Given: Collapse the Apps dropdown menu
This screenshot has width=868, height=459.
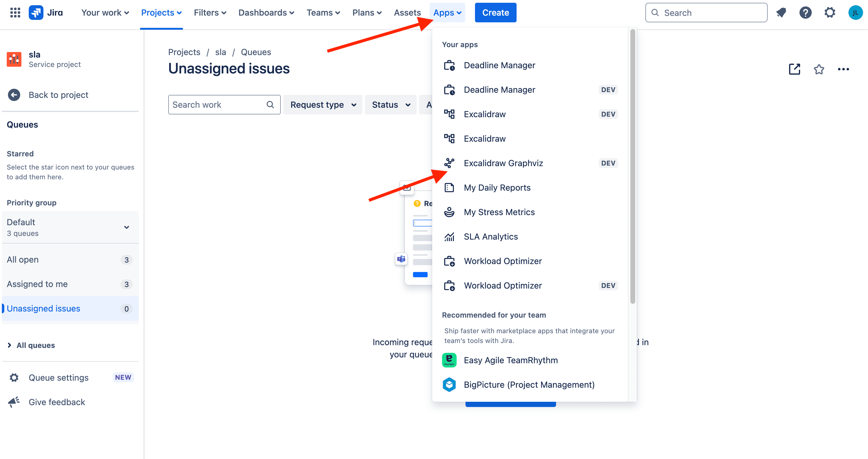Looking at the screenshot, I should pos(447,13).
